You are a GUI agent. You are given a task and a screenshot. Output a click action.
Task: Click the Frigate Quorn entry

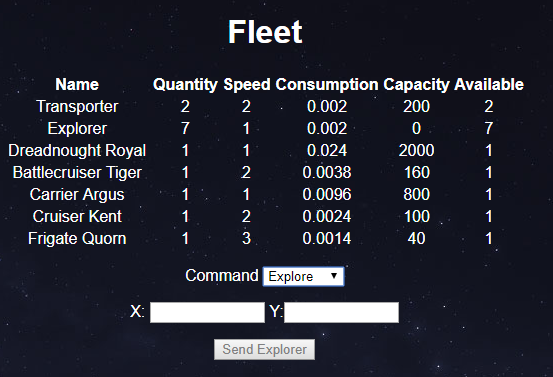pos(77,238)
